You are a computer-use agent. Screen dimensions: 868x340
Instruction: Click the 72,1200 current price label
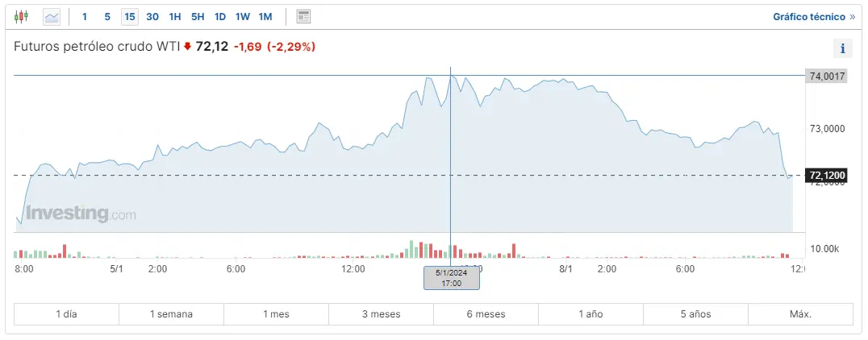(826, 175)
